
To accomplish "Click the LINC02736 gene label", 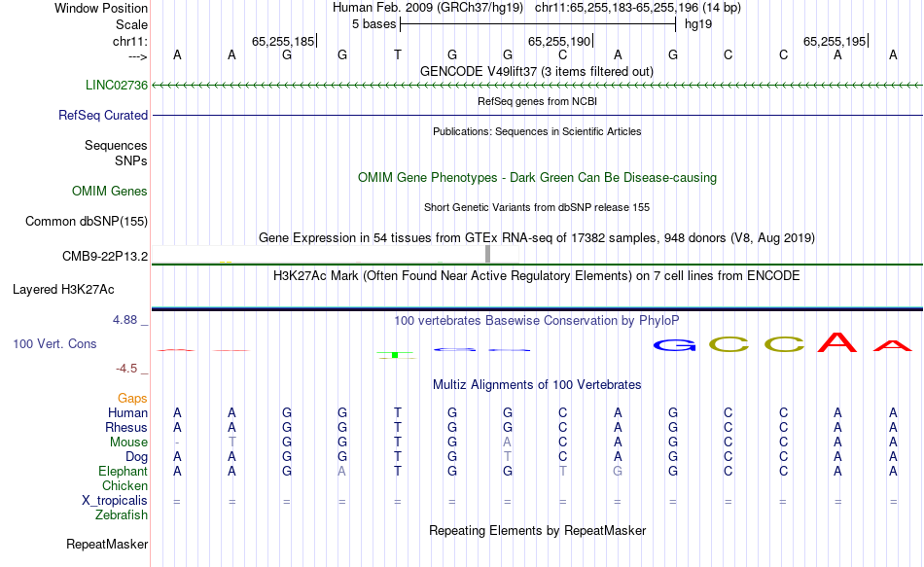I will coord(116,85).
